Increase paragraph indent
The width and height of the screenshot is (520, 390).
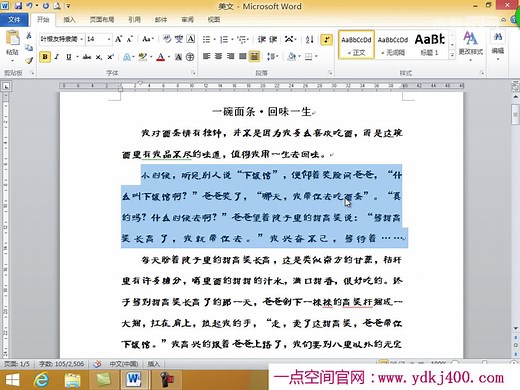(x=273, y=39)
